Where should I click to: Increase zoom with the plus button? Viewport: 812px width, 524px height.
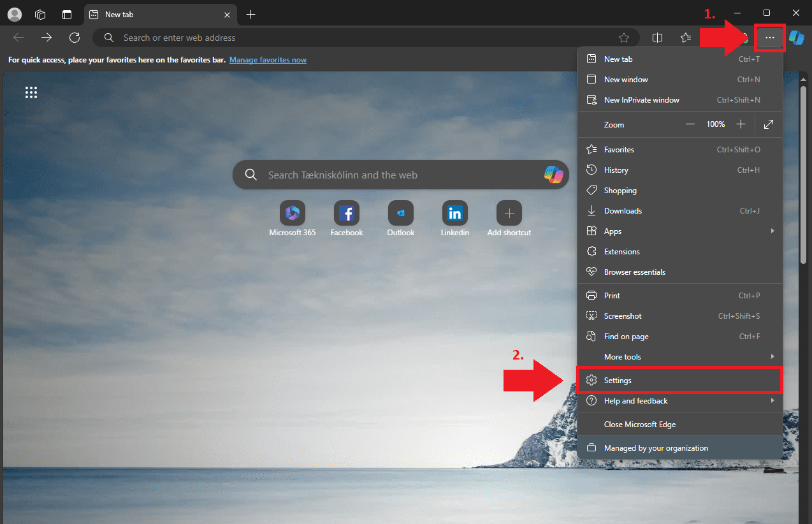tap(741, 124)
